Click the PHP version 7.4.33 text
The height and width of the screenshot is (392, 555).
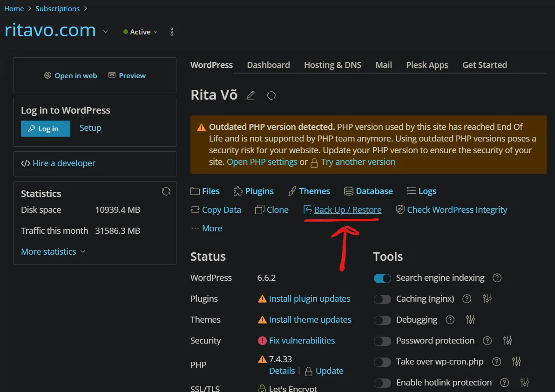pyautogui.click(x=280, y=359)
